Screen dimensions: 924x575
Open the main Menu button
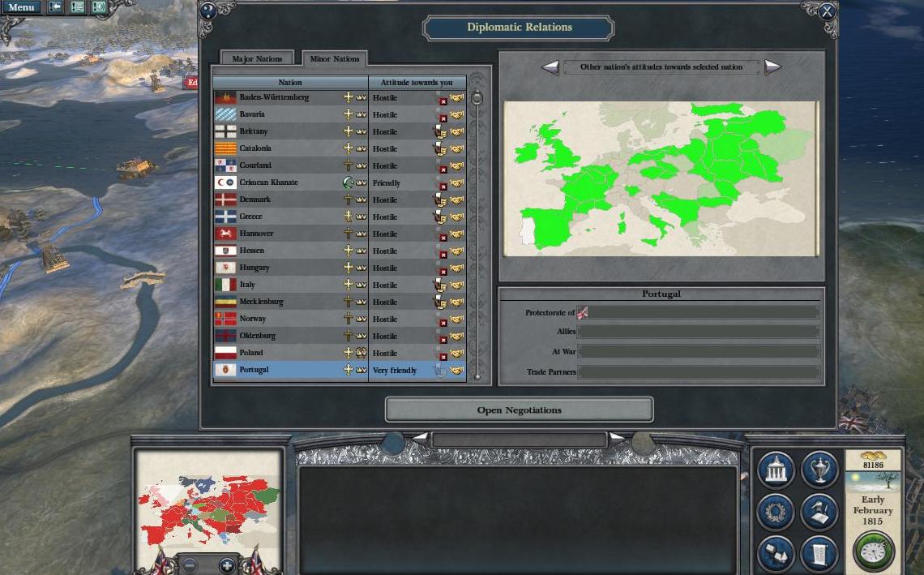[x=21, y=7]
